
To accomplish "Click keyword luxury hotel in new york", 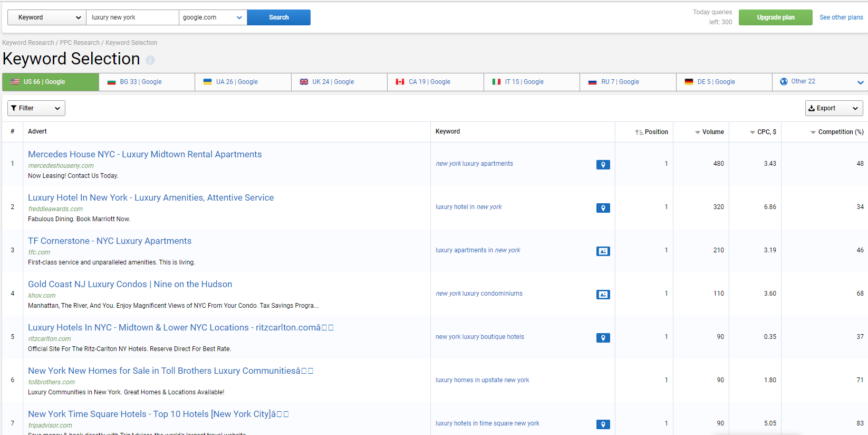I will [x=468, y=207].
